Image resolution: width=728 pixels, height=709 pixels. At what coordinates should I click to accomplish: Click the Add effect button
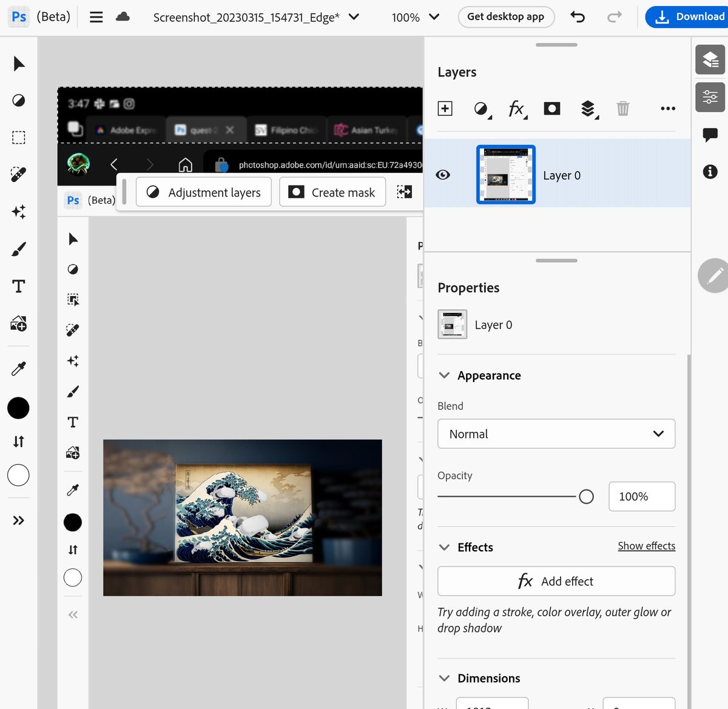556,581
